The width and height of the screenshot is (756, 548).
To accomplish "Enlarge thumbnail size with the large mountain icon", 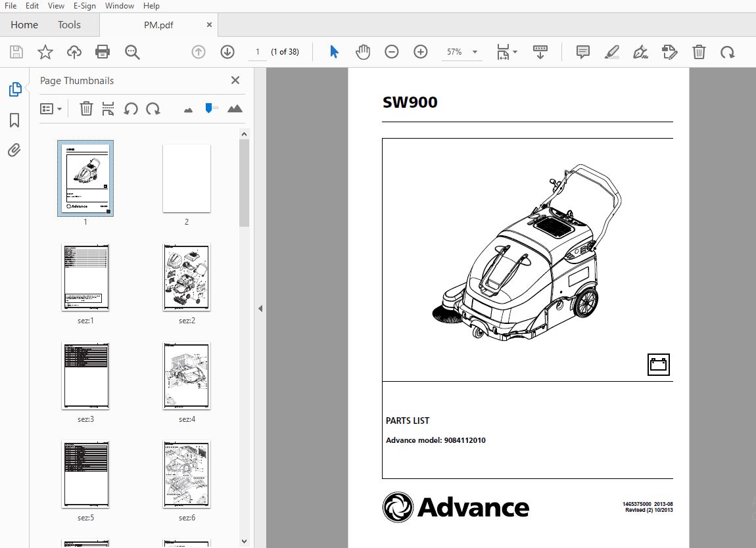I will coord(235,108).
